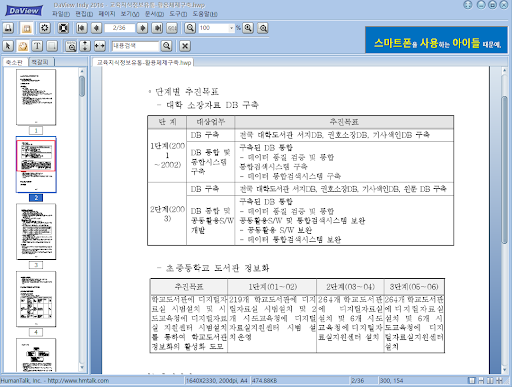Open the 도구 menu
The height and width of the screenshot is (387, 512).
178,14
